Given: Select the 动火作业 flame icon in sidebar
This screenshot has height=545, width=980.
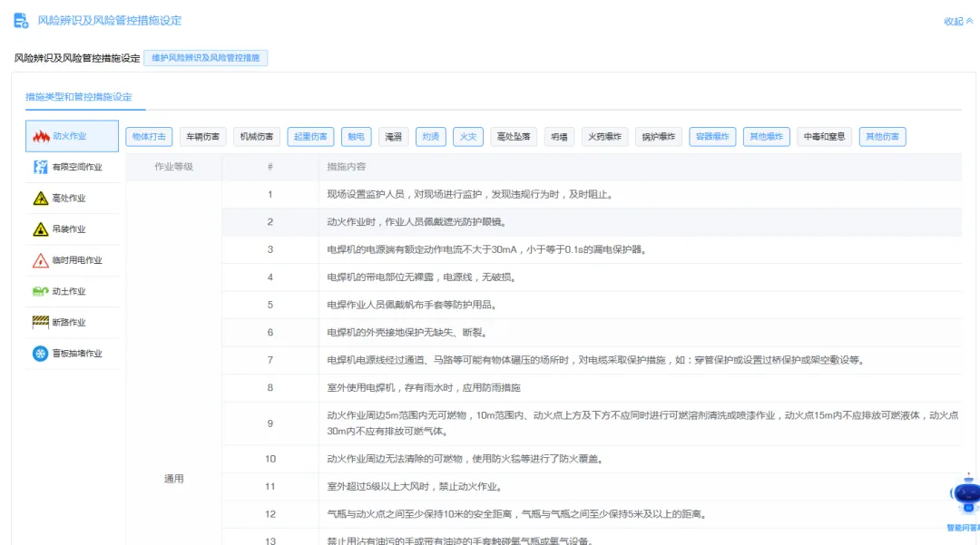Looking at the screenshot, I should (x=40, y=136).
